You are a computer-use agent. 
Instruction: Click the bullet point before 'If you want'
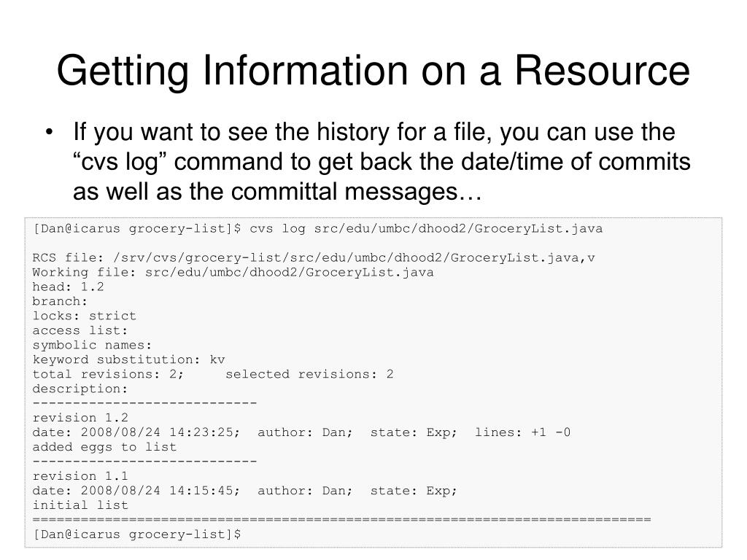(x=49, y=132)
